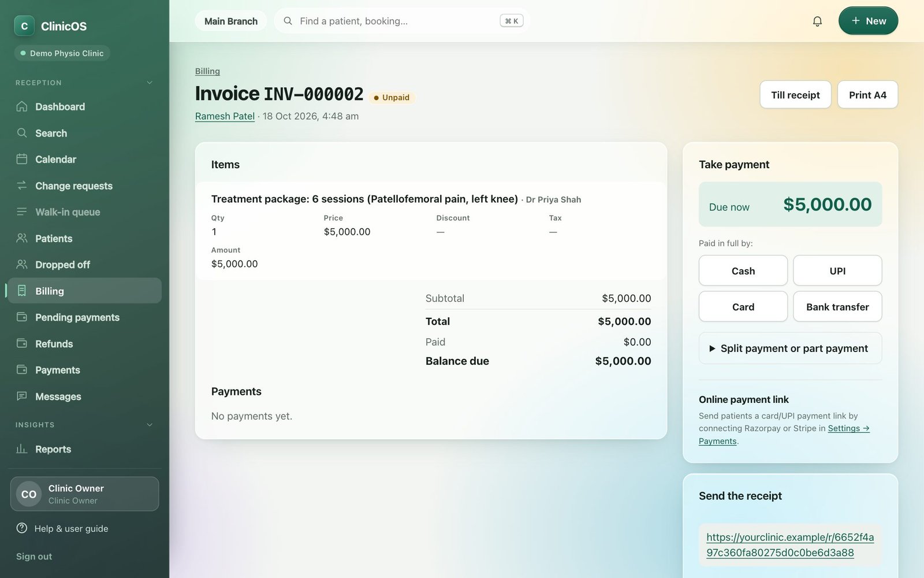The width and height of the screenshot is (924, 578).
Task: Click the Reports bar chart icon
Action: 22,449
